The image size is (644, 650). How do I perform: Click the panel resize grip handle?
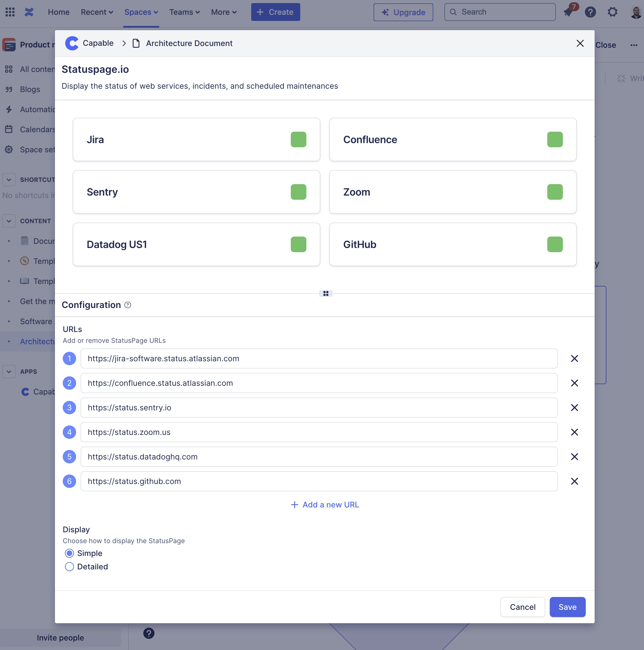[x=326, y=294]
